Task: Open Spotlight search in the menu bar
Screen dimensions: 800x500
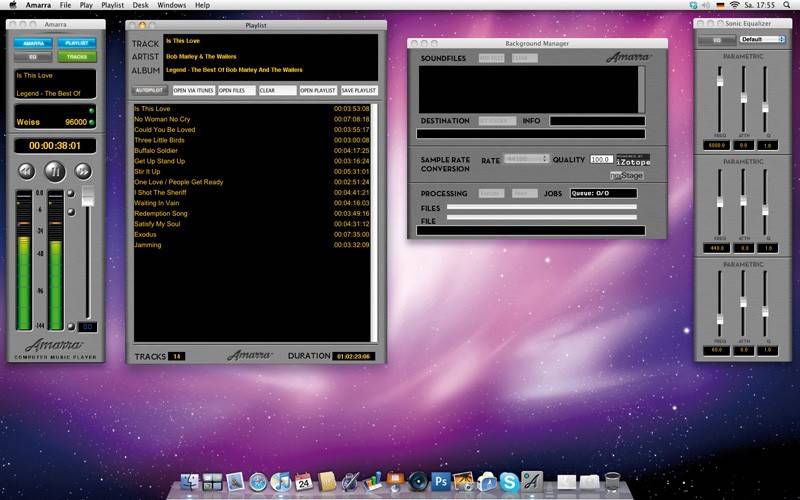Action: coord(789,5)
